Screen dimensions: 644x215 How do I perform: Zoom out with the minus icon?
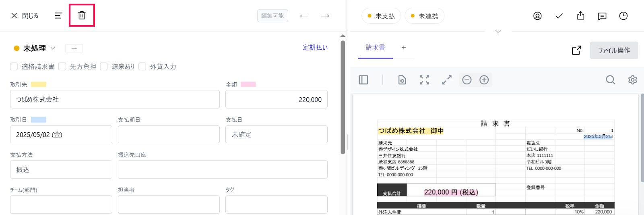click(467, 80)
